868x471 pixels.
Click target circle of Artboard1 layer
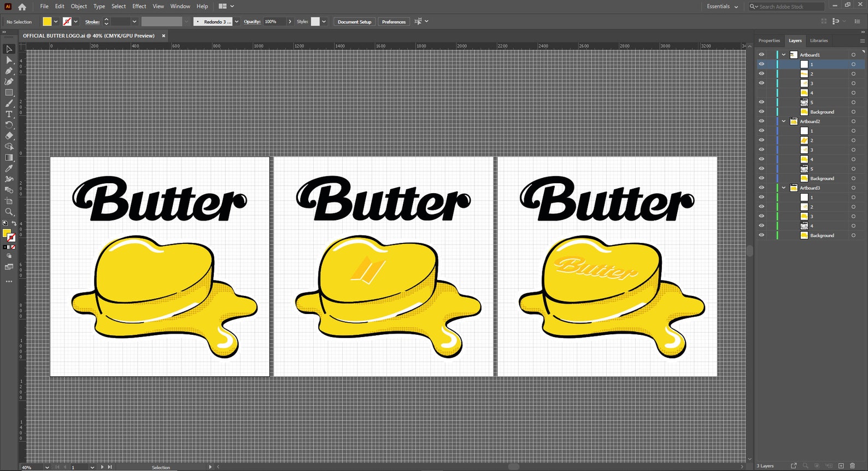coord(853,55)
